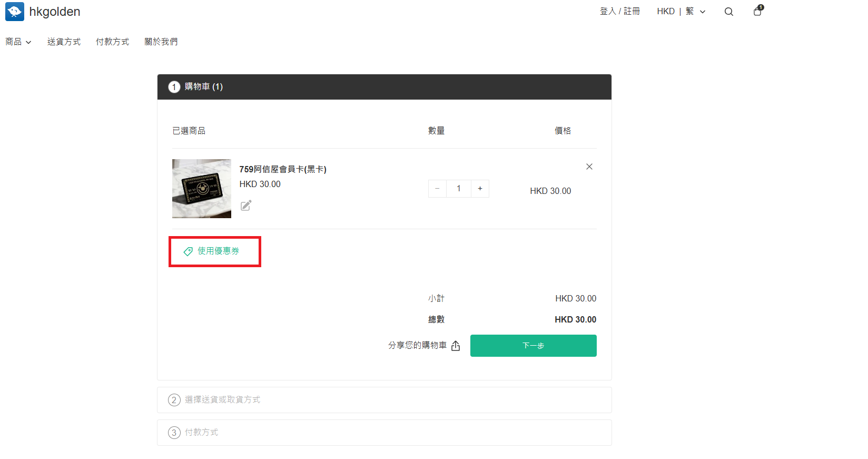Screen dimensions: 868x459
Task: Open the 759 membership card product thumbnail
Action: click(x=202, y=189)
